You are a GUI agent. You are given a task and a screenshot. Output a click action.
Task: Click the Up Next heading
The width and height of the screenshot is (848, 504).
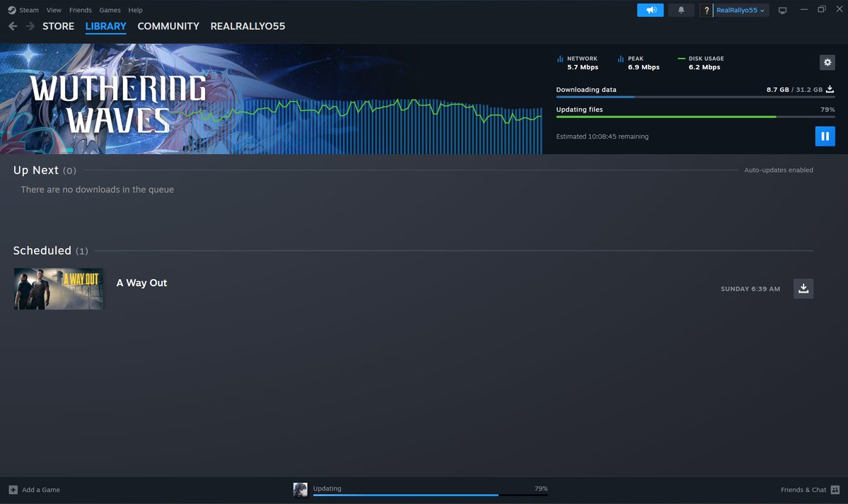[x=35, y=170]
